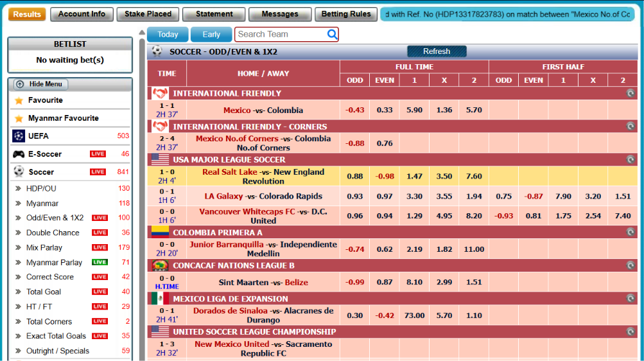This screenshot has height=361, width=644.
Task: Click refresh icon on International Friendly - Corners
Action: click(x=630, y=127)
